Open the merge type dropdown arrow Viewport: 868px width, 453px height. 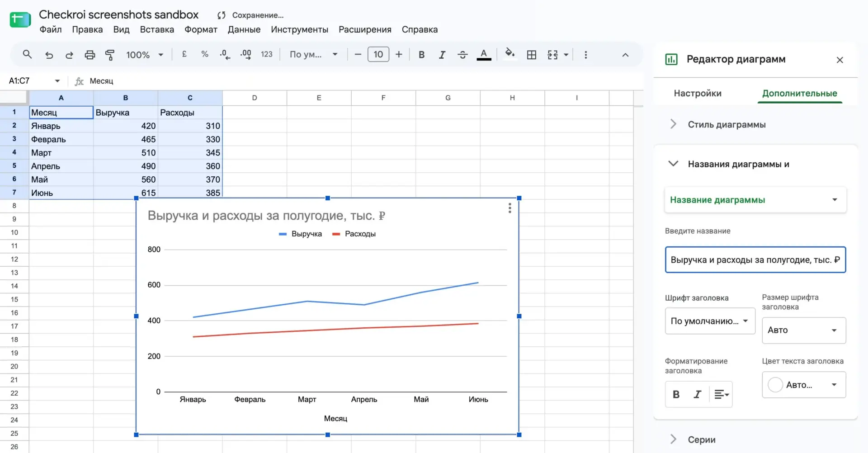[x=566, y=55]
